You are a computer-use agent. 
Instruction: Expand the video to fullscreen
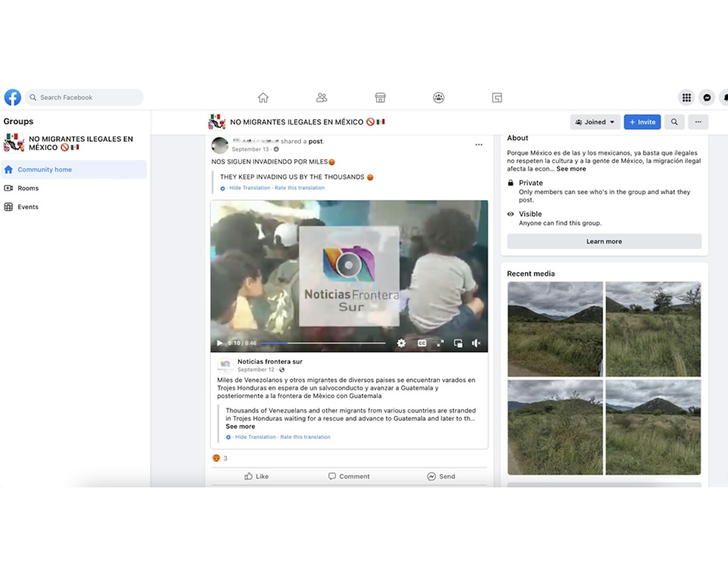click(x=440, y=343)
